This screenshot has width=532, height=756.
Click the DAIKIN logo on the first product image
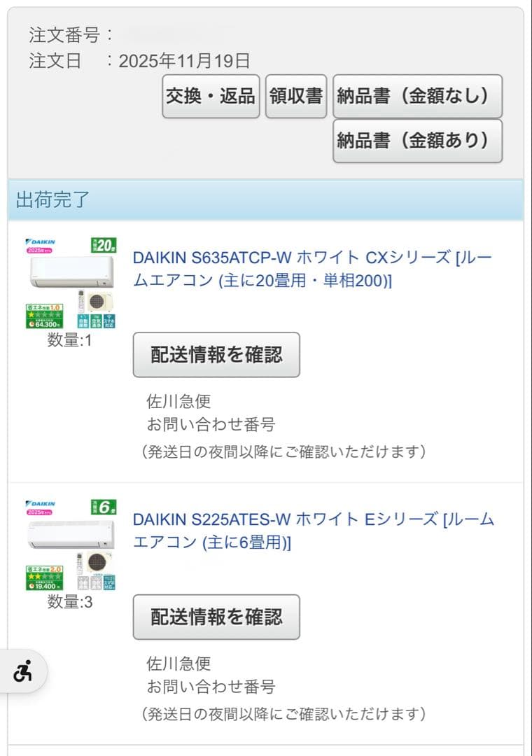(x=40, y=241)
